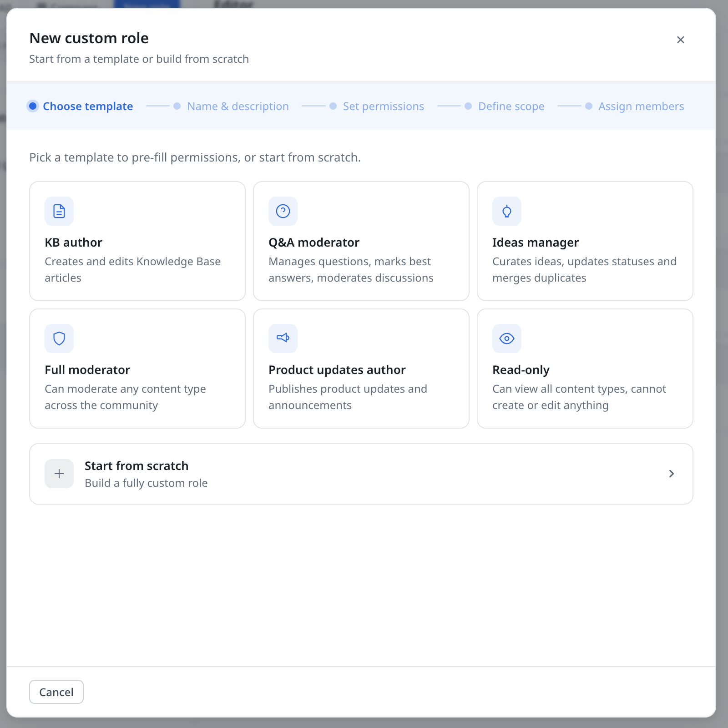Screen dimensions: 728x728
Task: Click "Can moderate any content type" description
Action: click(x=125, y=397)
